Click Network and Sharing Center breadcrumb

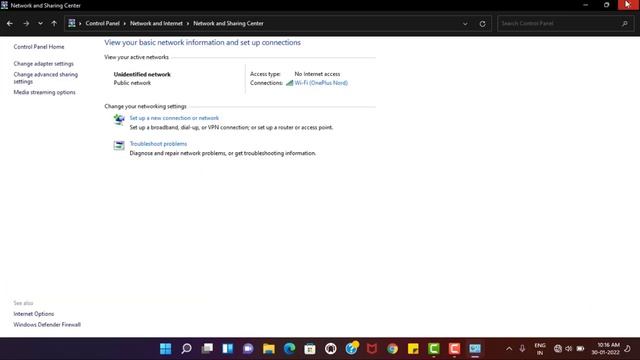pyautogui.click(x=228, y=23)
